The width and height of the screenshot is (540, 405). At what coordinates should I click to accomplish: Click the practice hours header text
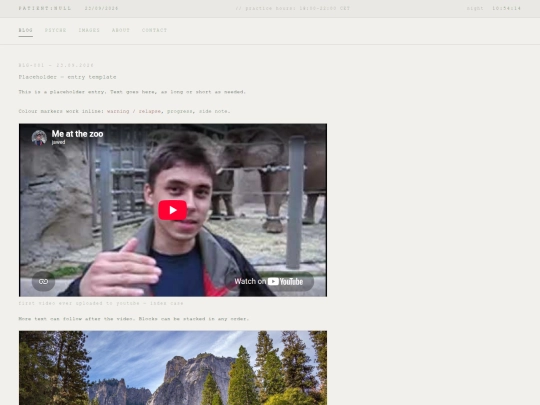tap(293, 8)
